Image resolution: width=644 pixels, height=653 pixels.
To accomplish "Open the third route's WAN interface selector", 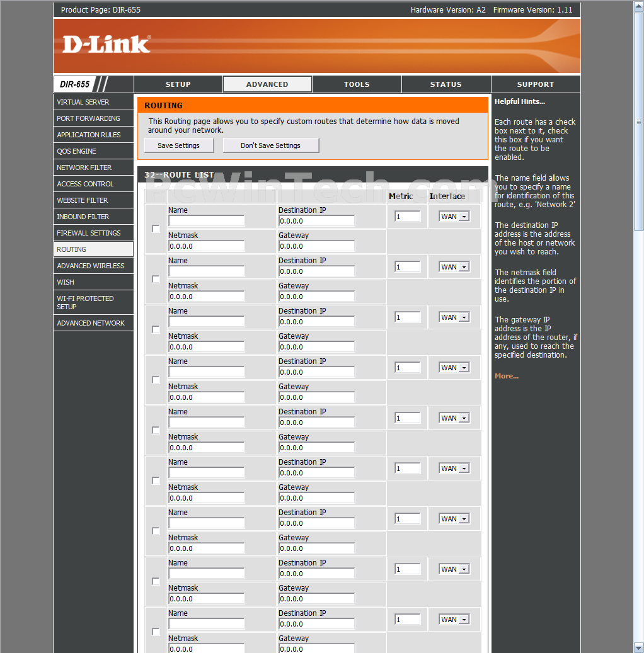I will [454, 317].
